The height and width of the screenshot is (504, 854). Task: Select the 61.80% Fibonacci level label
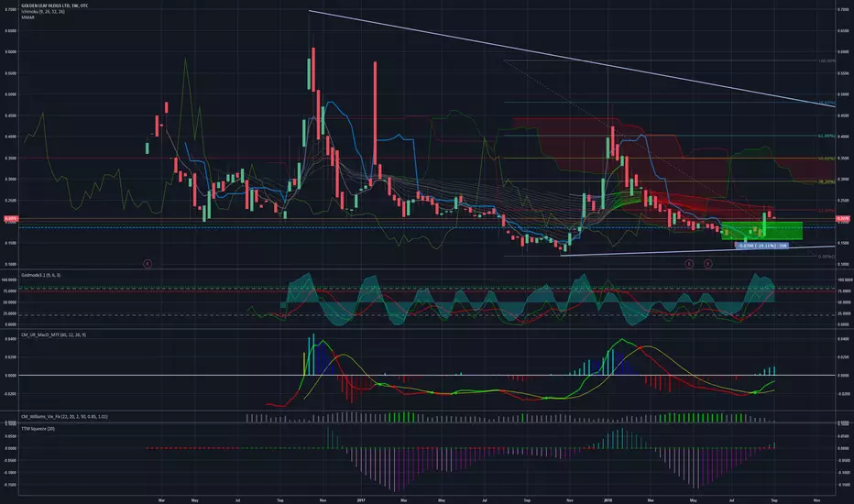pos(827,136)
